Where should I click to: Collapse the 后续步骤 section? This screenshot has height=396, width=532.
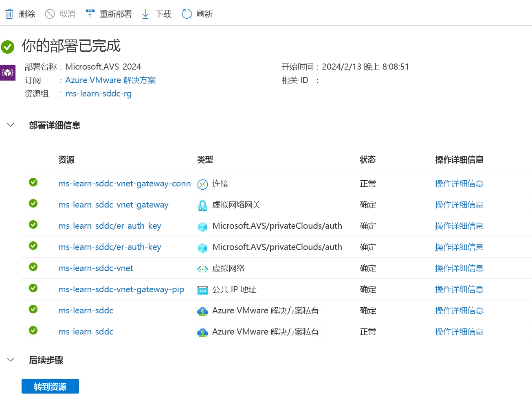pos(11,360)
